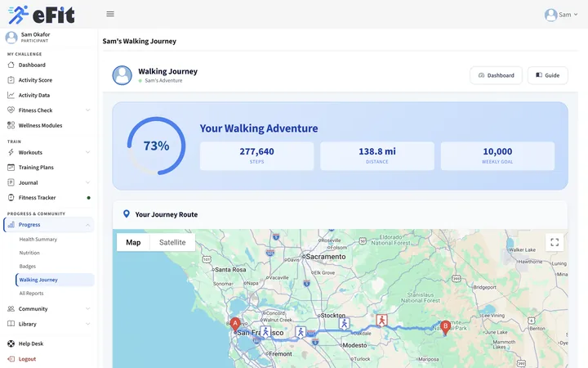588x368 pixels.
Task: Switch map to Satellite view
Action: pos(172,242)
